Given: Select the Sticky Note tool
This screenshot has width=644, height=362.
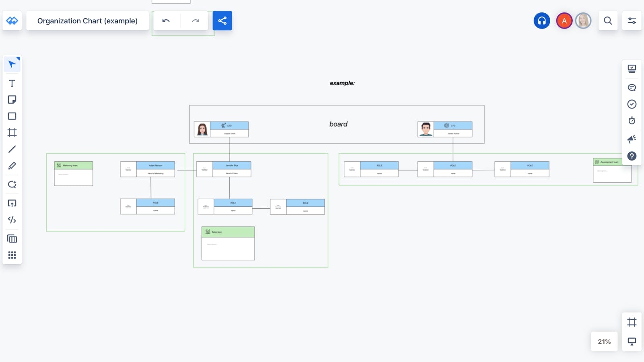Looking at the screenshot, I should coord(12,99).
